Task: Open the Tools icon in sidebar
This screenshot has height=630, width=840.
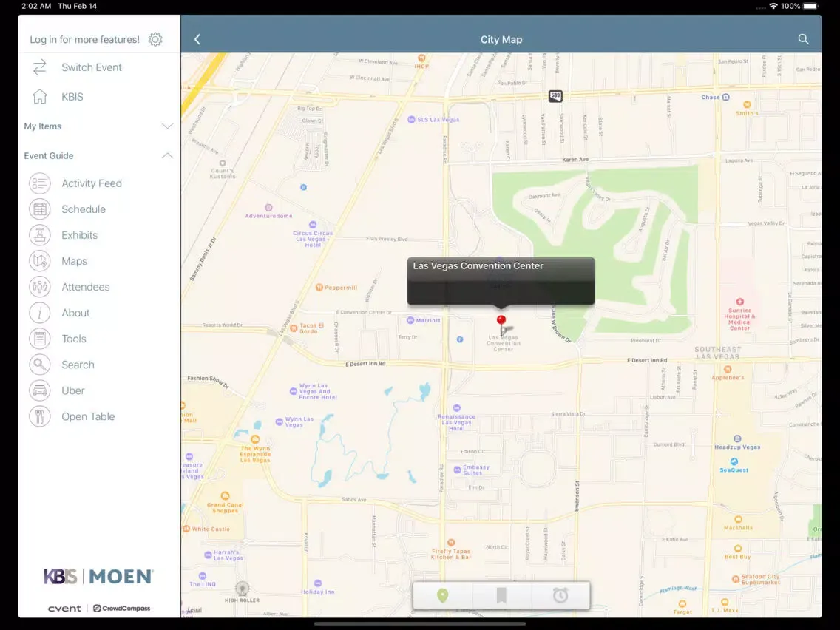Action: pyautogui.click(x=40, y=339)
